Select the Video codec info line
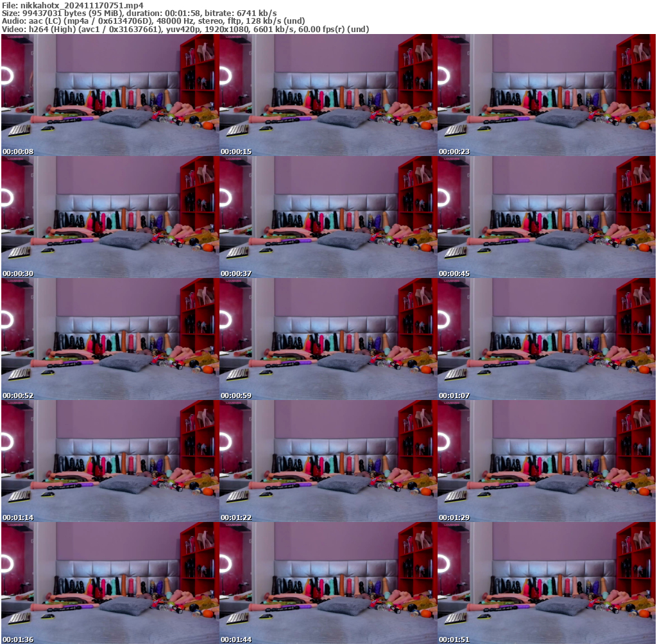Viewport: 657px width, 644px height. click(x=185, y=30)
